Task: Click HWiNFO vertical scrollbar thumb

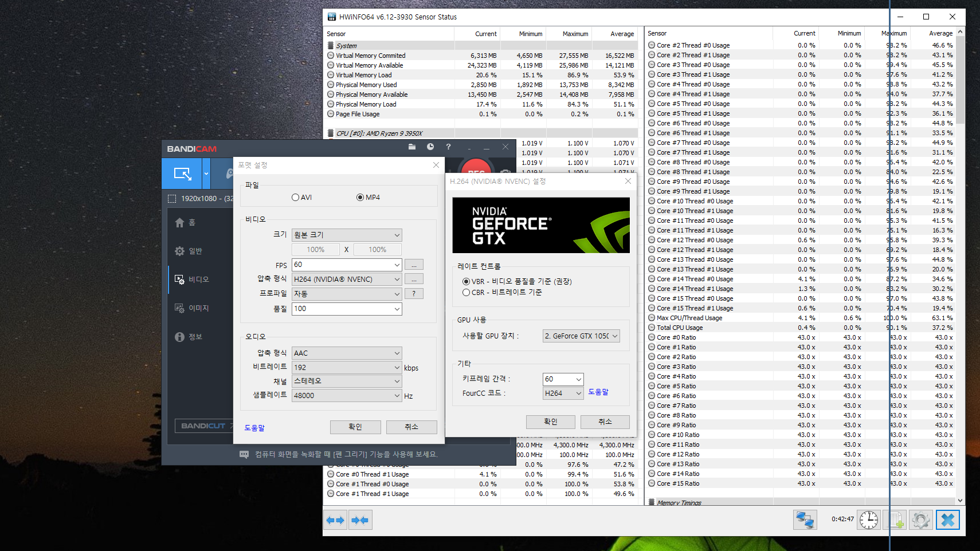Action: 961,80
